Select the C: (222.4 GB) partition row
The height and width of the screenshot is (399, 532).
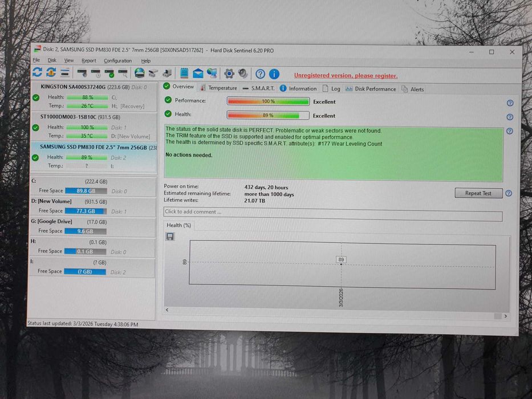(x=93, y=186)
